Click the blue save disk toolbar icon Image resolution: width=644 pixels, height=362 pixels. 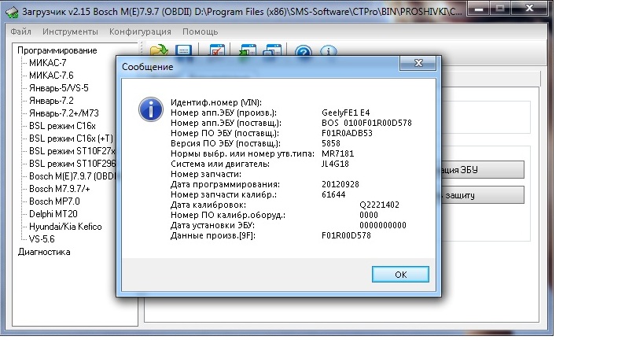click(183, 50)
